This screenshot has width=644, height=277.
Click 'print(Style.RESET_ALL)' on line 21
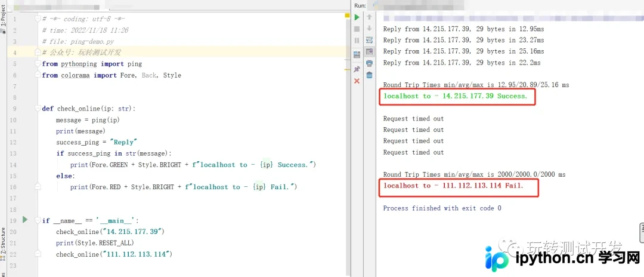tap(95, 243)
